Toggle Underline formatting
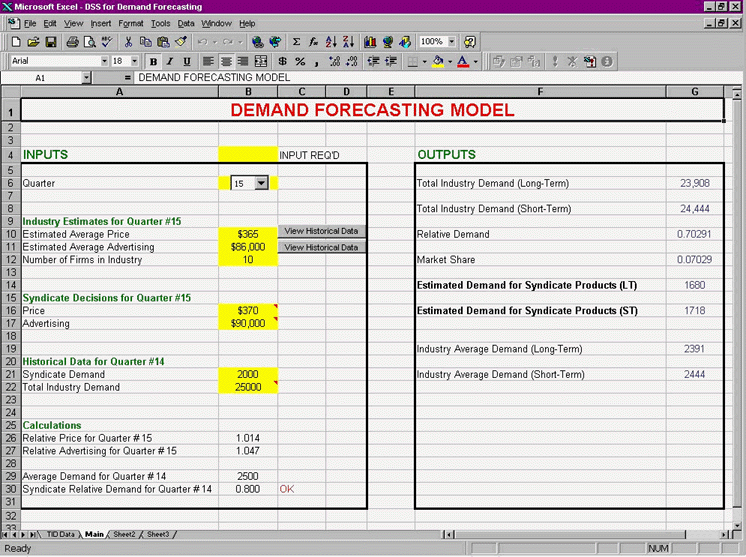The height and width of the screenshot is (557, 746). tap(186, 61)
